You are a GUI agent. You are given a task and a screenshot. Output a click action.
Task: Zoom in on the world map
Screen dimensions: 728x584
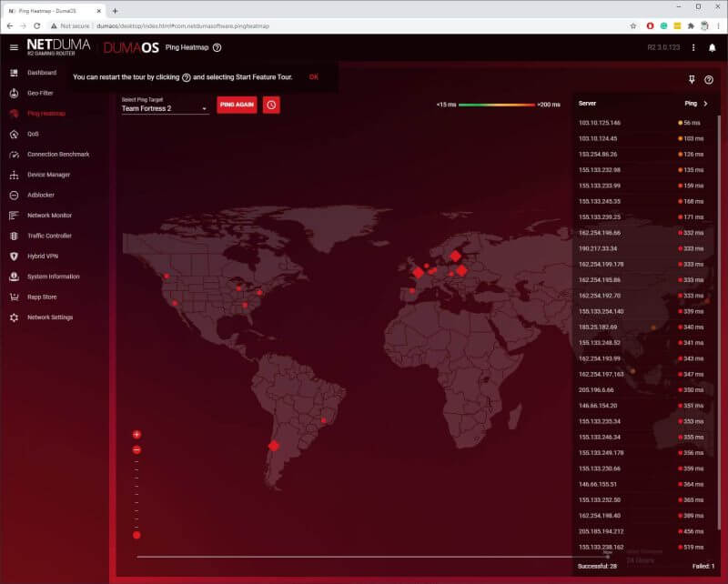[136, 435]
